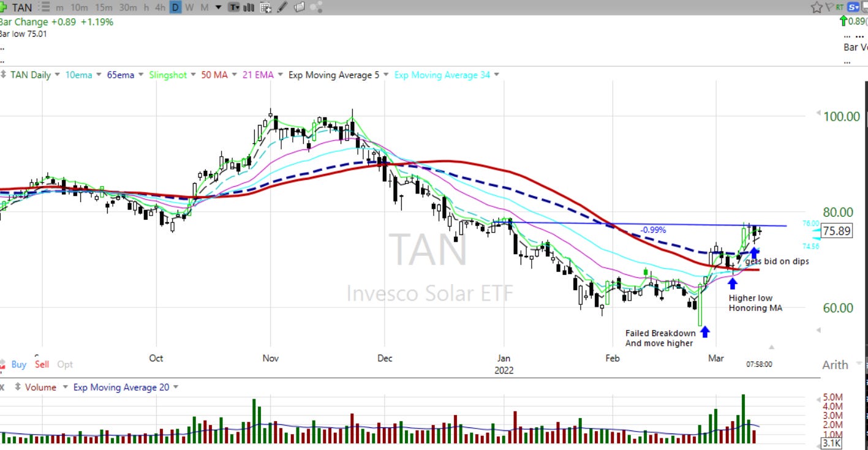The height and width of the screenshot is (450, 868).
Task: Click the 3.1K volume value label
Action: pyautogui.click(x=832, y=443)
